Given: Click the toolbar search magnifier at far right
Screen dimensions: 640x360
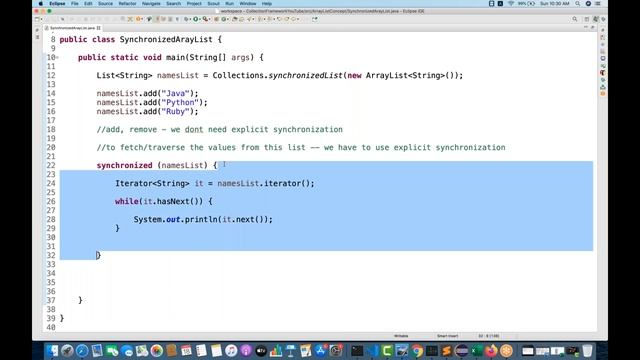Looking at the screenshot, I should [575, 19].
